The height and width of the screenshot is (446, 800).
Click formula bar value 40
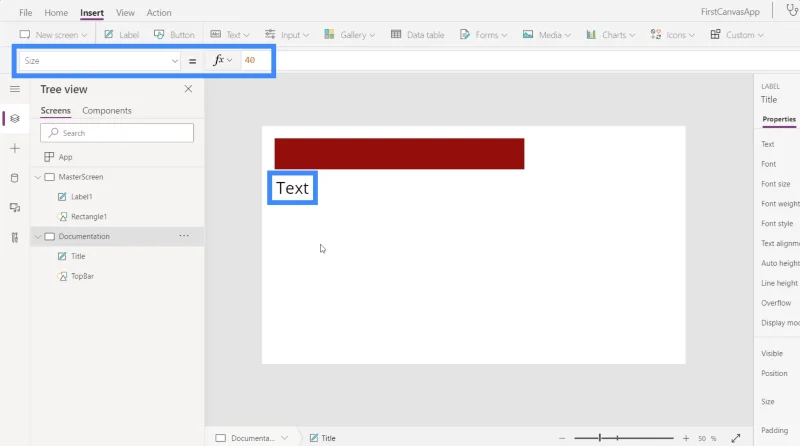[x=250, y=60]
